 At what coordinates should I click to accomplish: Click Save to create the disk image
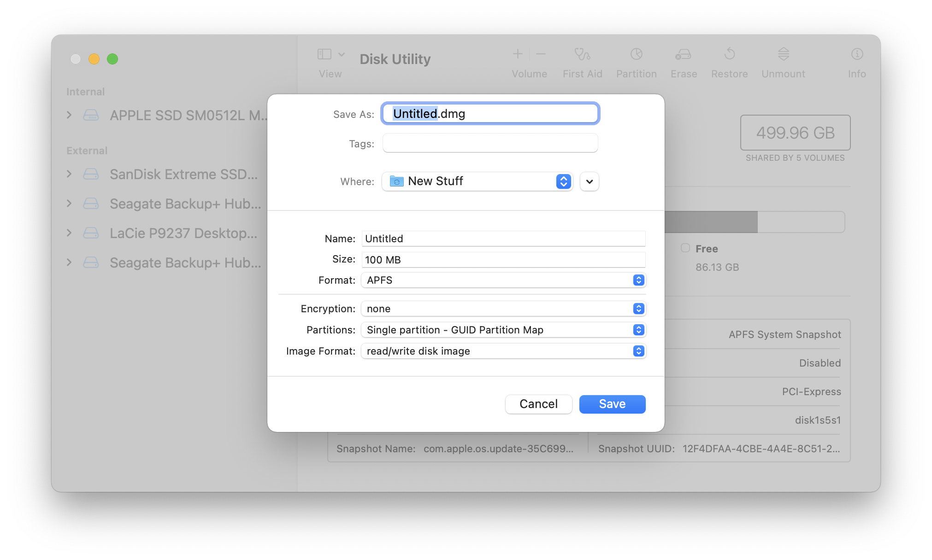[612, 404]
